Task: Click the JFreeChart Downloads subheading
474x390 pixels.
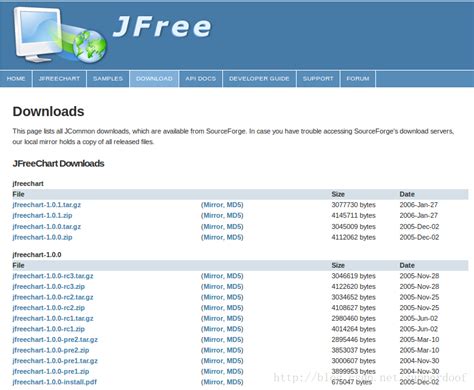Action: [58, 164]
